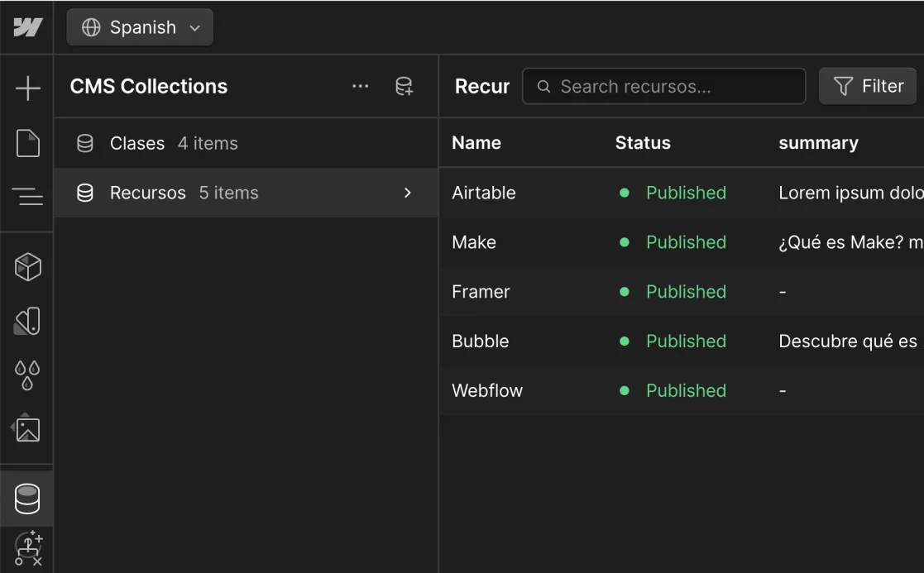Click the Search recursos field
Screen dimensions: 924x573
pyautogui.click(x=663, y=86)
